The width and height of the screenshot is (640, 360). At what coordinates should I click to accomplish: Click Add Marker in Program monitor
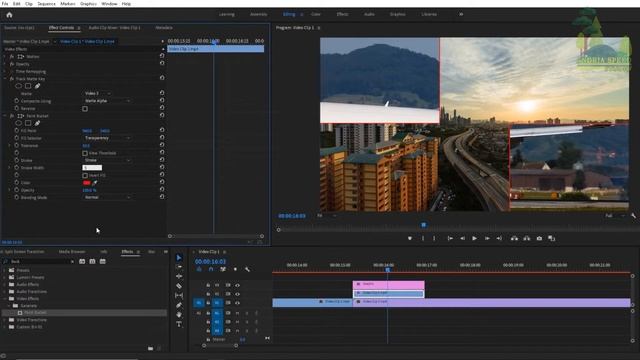409,238
